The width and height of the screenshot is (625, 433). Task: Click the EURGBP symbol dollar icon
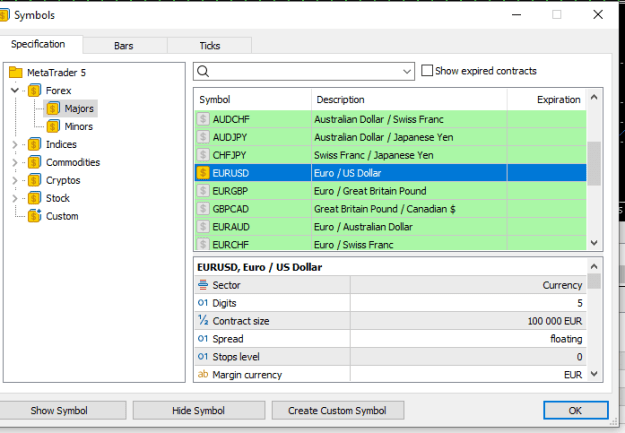(203, 191)
